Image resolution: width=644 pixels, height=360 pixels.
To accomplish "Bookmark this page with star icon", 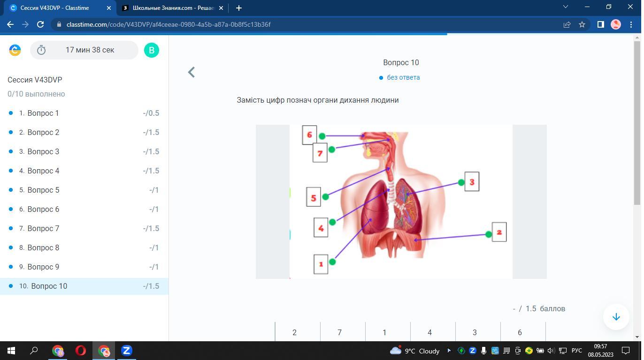I will pyautogui.click(x=582, y=24).
